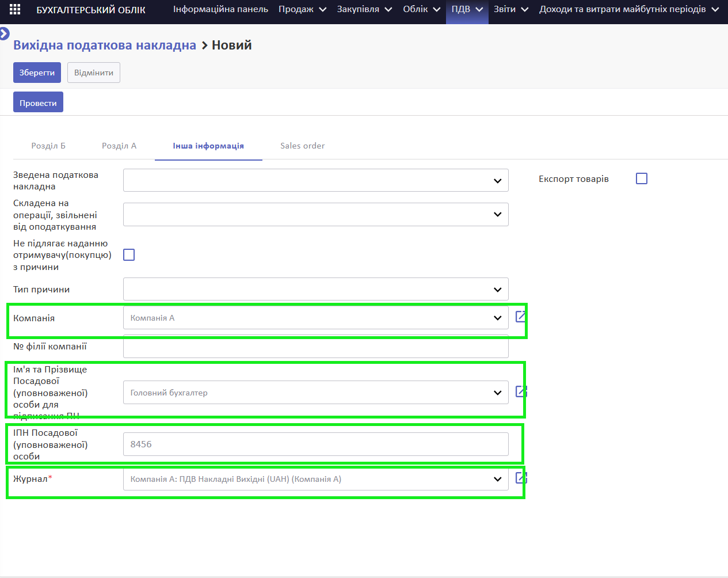Open the Облік menu
The height and width of the screenshot is (578, 728).
tap(421, 9)
